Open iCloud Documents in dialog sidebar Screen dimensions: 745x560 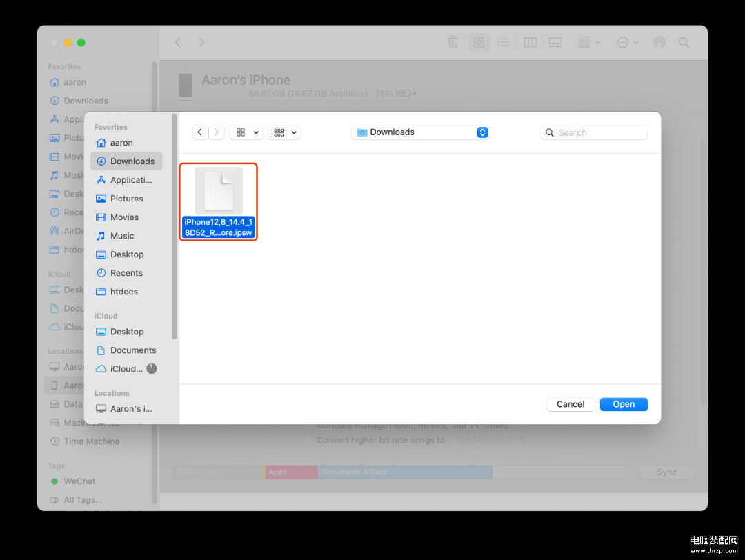(132, 350)
